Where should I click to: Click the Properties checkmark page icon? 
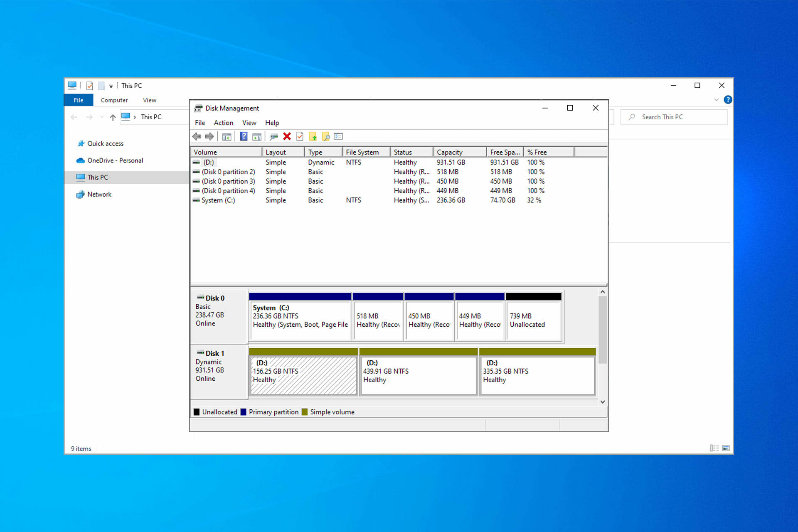(300, 136)
